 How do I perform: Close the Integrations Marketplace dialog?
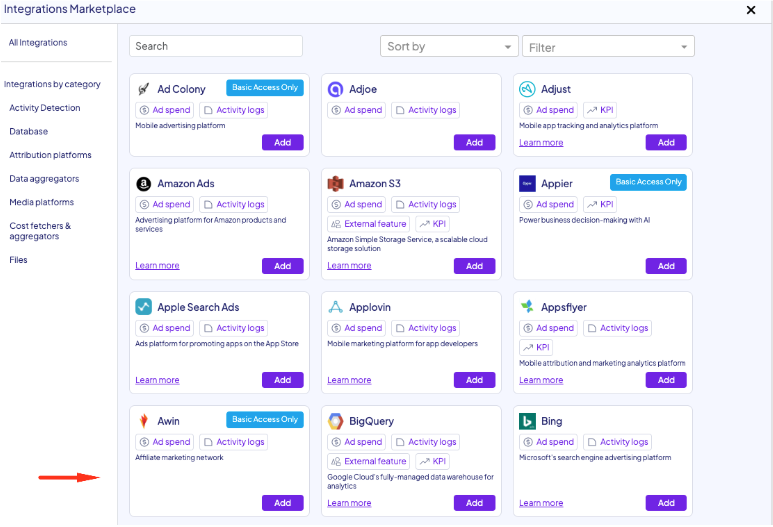pos(751,10)
